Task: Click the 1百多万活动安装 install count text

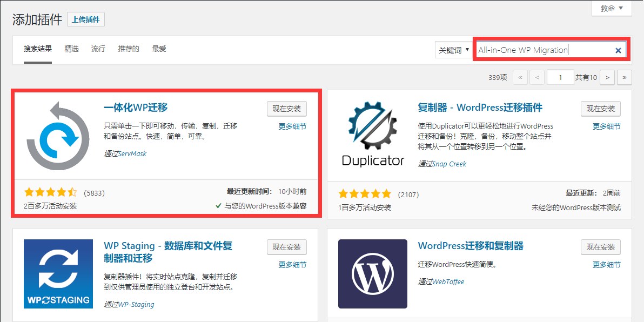Action: tap(365, 207)
